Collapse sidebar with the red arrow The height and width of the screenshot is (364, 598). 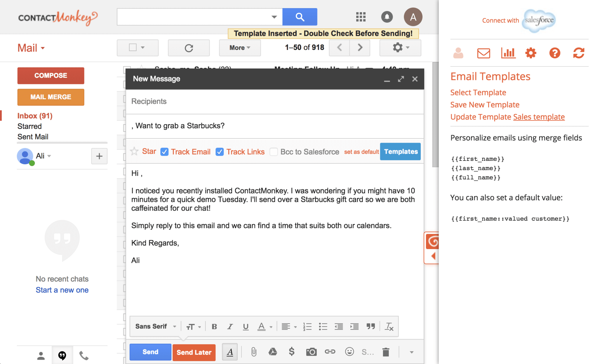(433, 256)
